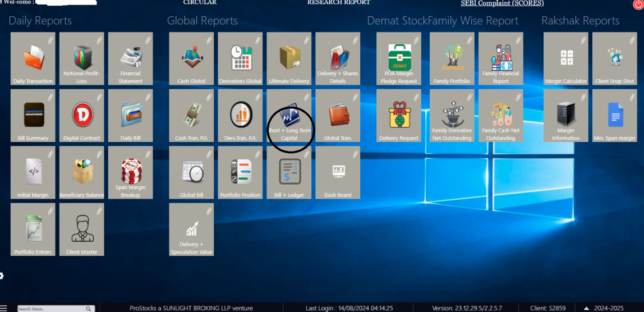Open the Portfolio Entries tile
Viewport: 644px width, 312px height.
[x=33, y=230]
